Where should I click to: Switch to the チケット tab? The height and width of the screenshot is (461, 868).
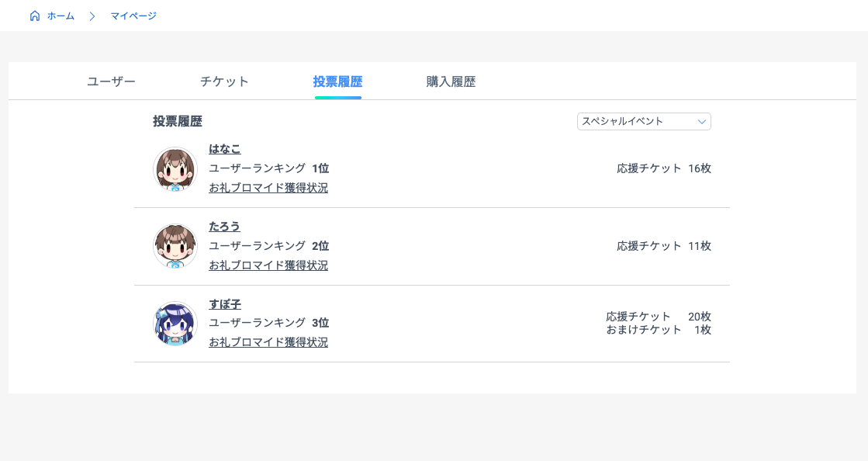(x=224, y=81)
